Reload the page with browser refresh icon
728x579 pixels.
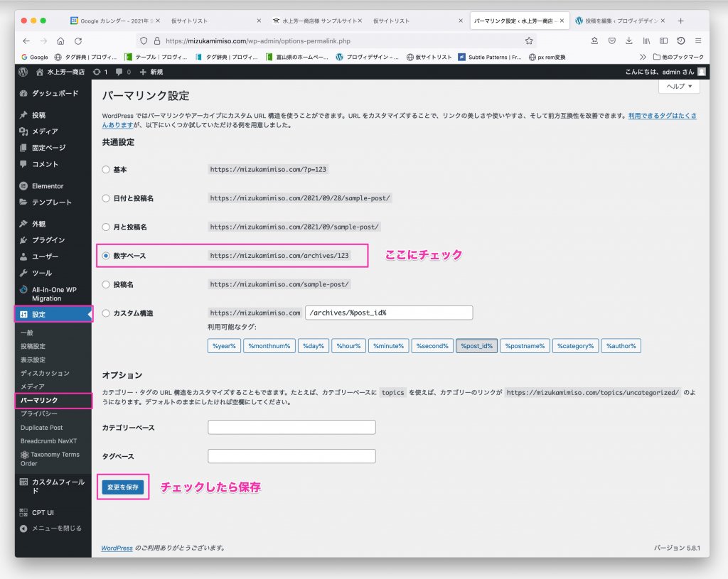78,40
